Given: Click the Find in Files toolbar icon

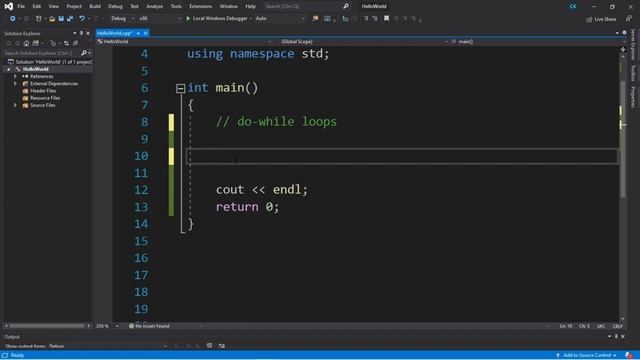Looking at the screenshot, I should click(x=315, y=18).
